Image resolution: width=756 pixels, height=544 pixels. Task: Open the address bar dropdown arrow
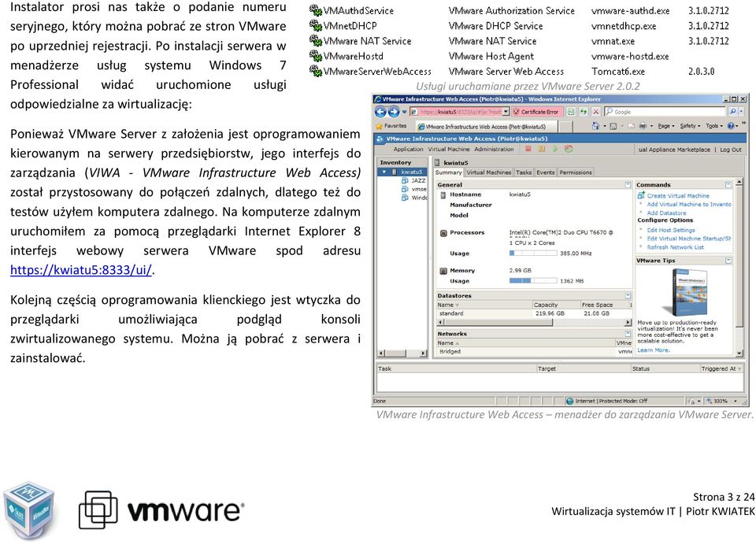pos(506,112)
